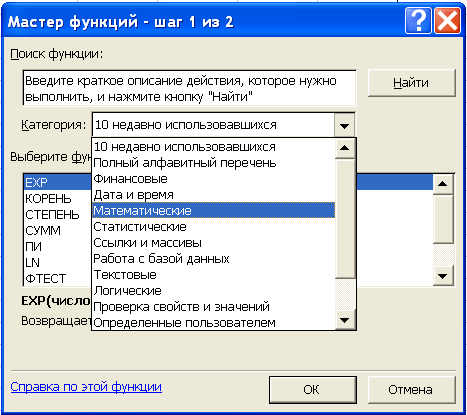The image size is (467, 415).
Task: Pick the Ссылки и массивы category
Action: tap(213, 243)
